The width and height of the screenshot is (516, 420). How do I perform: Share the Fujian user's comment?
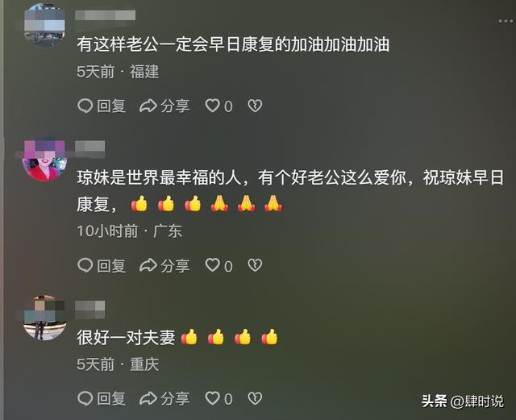point(164,106)
